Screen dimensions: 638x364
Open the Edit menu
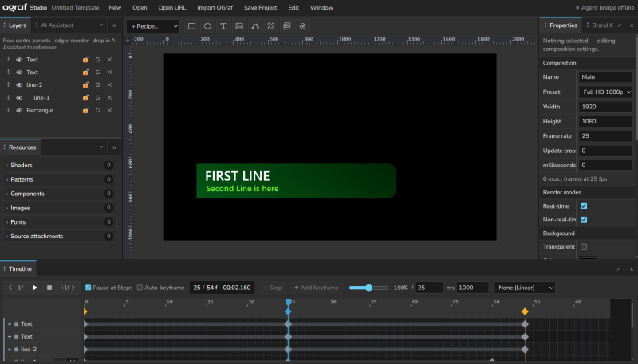pos(293,8)
